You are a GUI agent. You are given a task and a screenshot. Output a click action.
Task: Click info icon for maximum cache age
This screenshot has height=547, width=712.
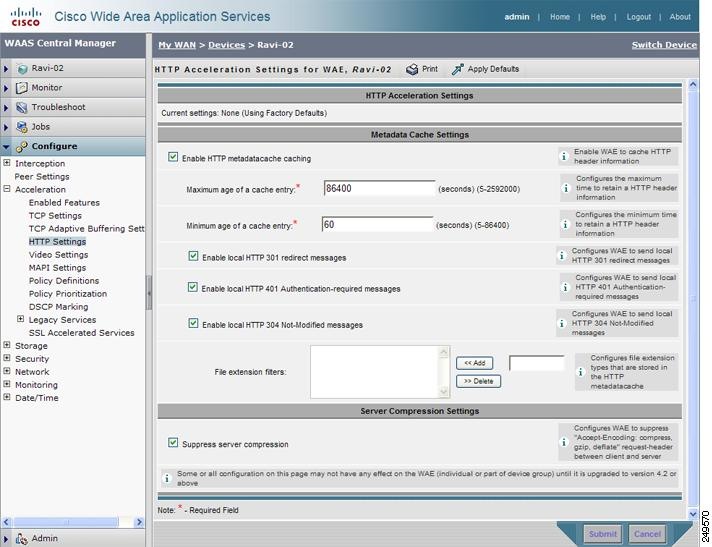[566, 188]
